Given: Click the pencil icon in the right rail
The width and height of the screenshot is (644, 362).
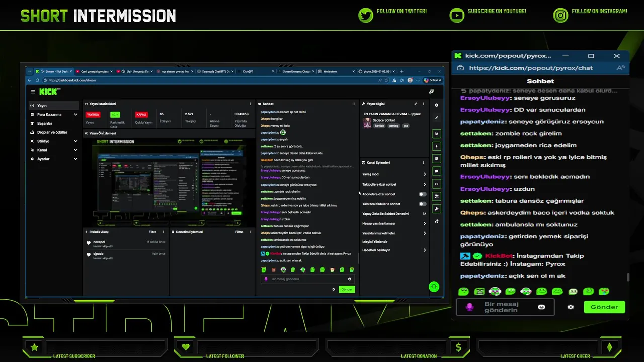Looking at the screenshot, I should [436, 118].
